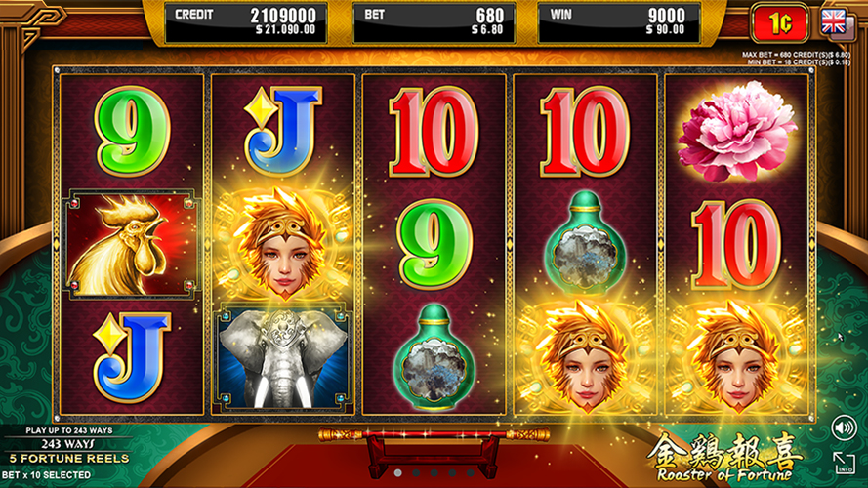
Task: Open the game info icon
Action: (845, 463)
